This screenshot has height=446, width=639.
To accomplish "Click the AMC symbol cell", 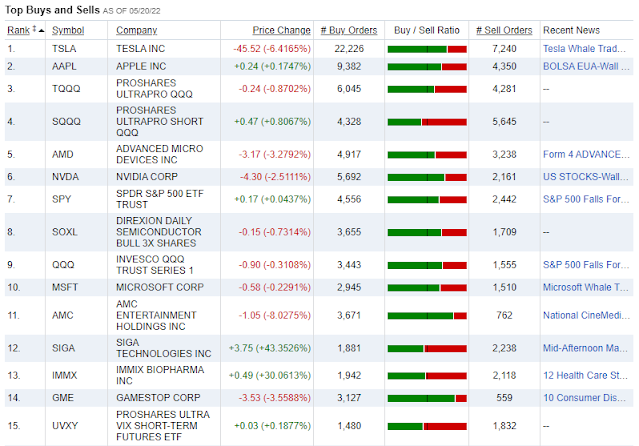I will pos(63,315).
